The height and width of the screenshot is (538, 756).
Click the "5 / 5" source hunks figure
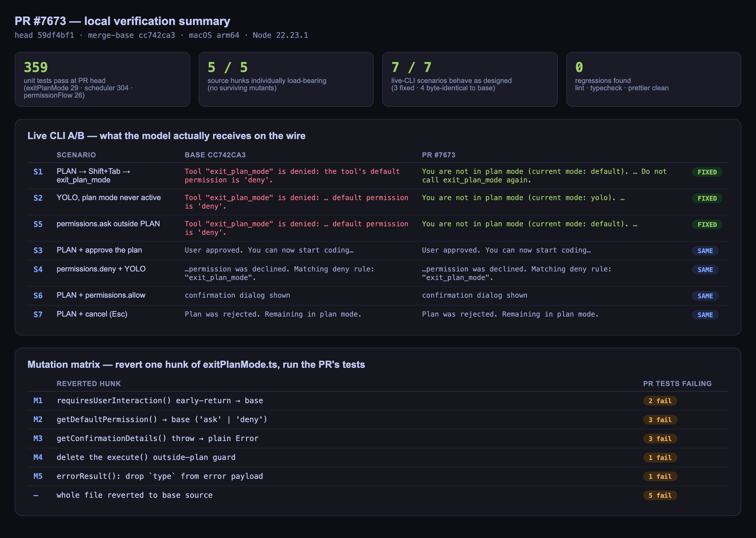227,67
